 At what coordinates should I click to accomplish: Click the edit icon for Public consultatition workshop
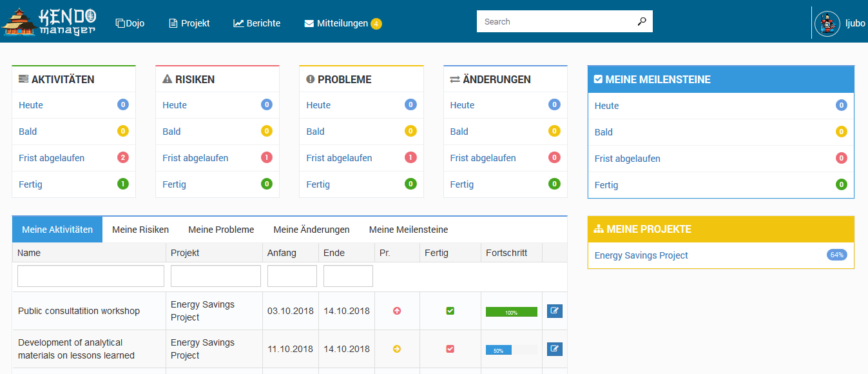(554, 311)
